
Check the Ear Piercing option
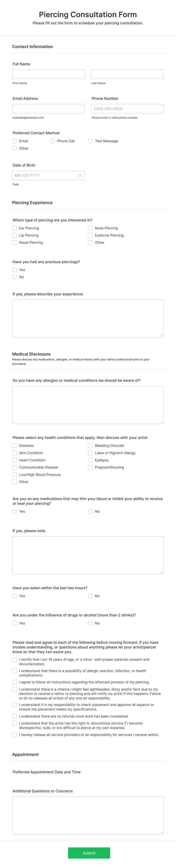pyautogui.click(x=15, y=228)
